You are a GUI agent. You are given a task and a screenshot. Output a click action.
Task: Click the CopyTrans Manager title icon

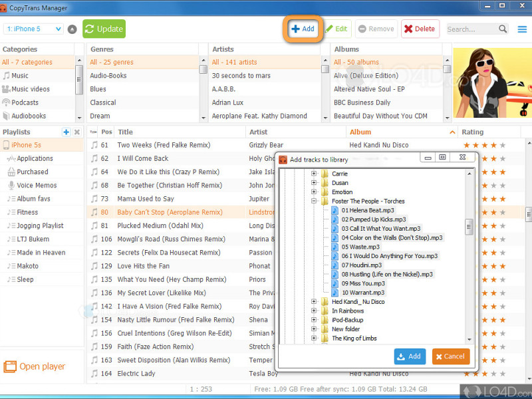(x=3, y=8)
